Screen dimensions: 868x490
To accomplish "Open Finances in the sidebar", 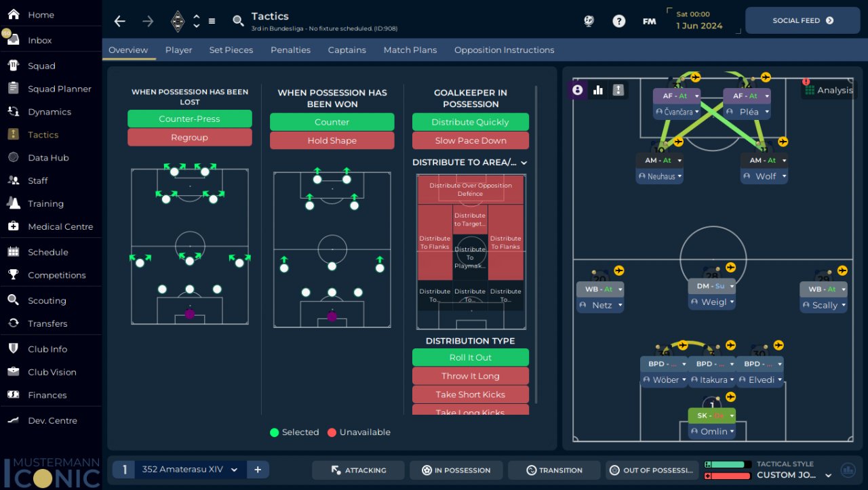I will click(47, 395).
